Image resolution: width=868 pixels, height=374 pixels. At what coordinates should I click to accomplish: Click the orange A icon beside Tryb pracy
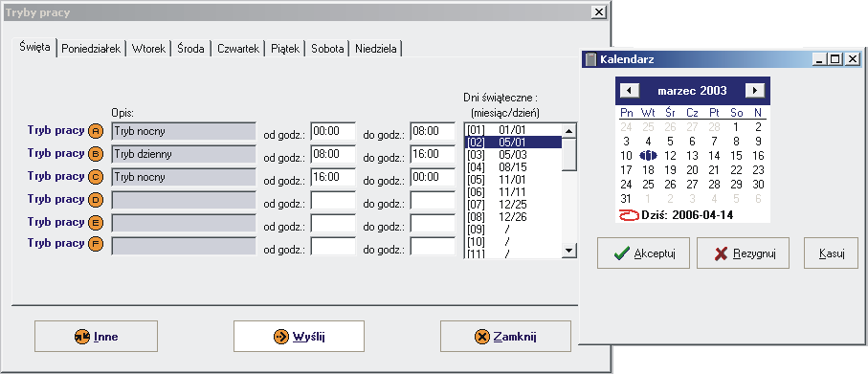(96, 131)
